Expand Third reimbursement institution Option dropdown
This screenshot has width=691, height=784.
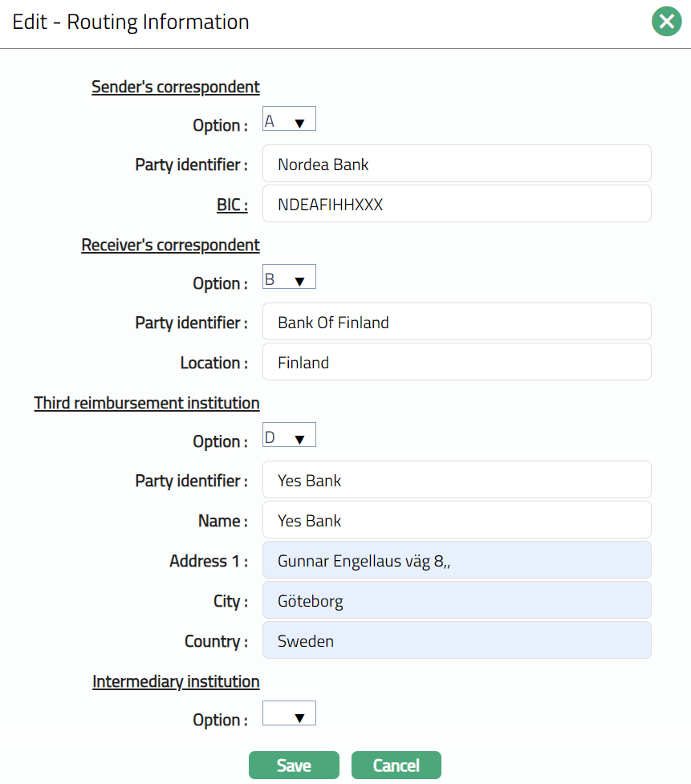(x=289, y=436)
